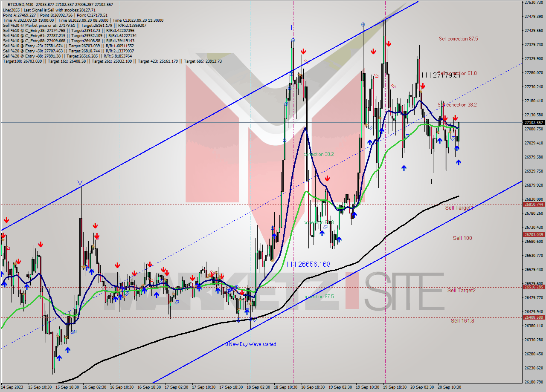
Task: Click the 'Sell correction 87.5' label
Action: coord(458,39)
